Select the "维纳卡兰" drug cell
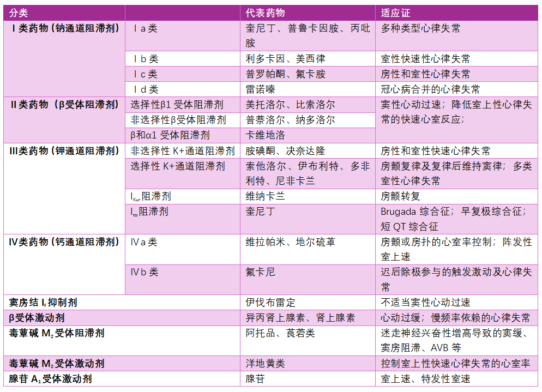This screenshot has width=542, height=392. 266,196
